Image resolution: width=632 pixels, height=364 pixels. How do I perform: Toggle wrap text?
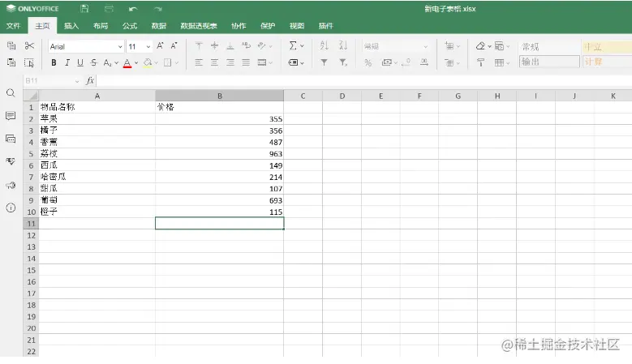point(246,45)
